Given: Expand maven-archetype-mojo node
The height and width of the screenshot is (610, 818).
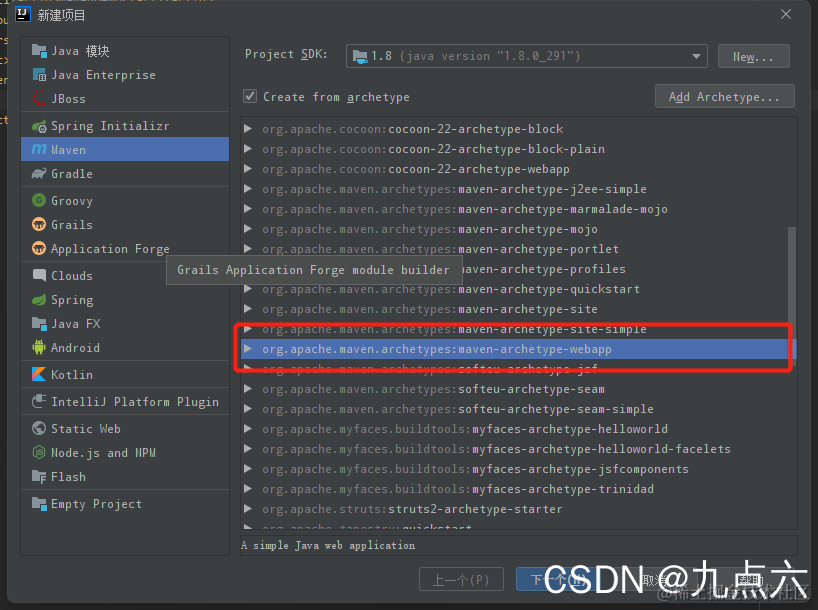Looking at the screenshot, I should (248, 229).
